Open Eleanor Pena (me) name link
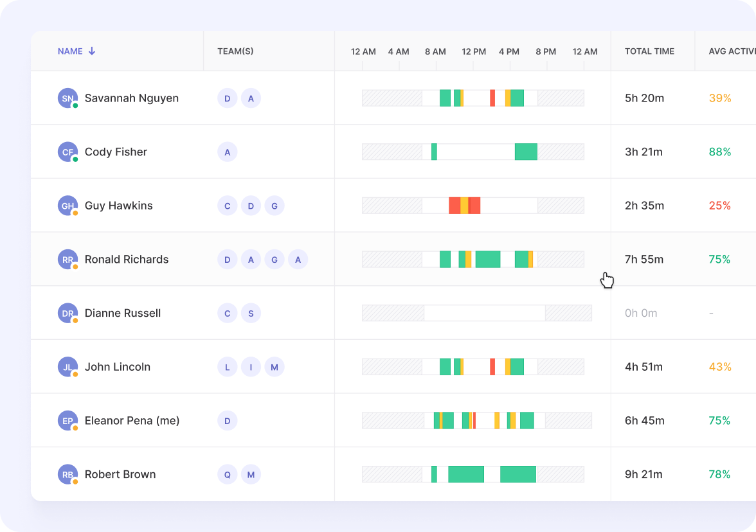 132,421
